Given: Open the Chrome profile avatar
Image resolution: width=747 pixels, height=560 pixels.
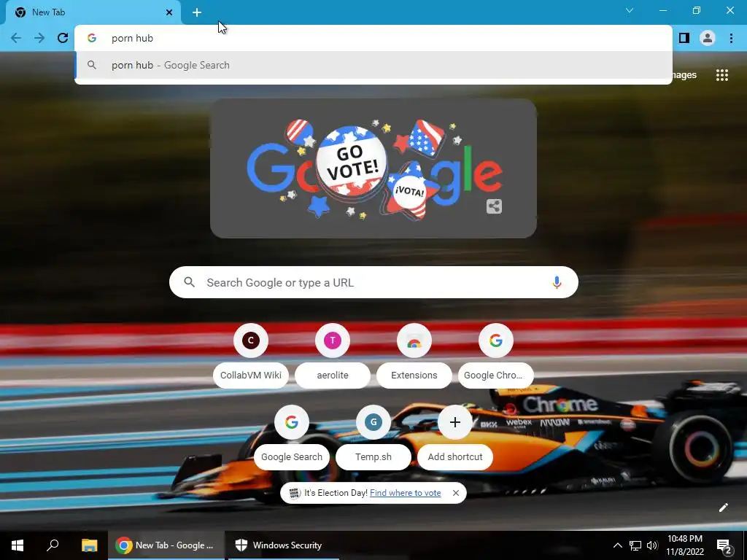Looking at the screenshot, I should (x=708, y=38).
